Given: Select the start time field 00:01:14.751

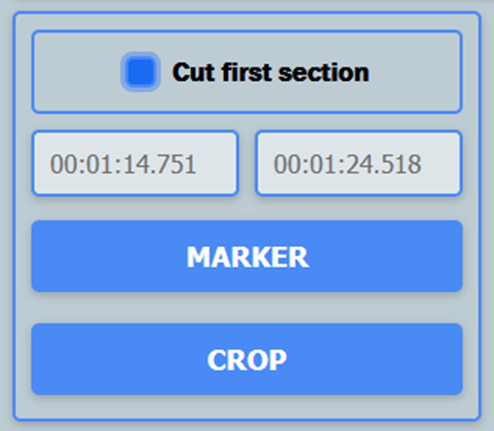Looking at the screenshot, I should point(135,163).
